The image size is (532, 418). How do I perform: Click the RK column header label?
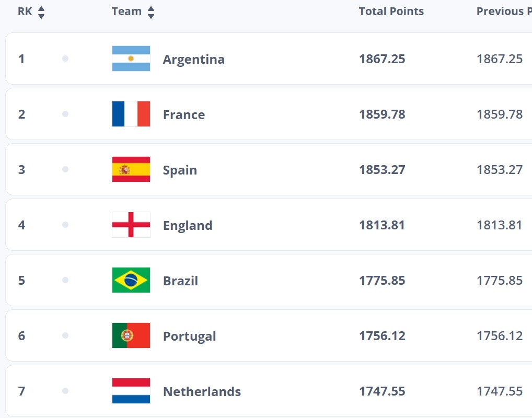pos(25,11)
